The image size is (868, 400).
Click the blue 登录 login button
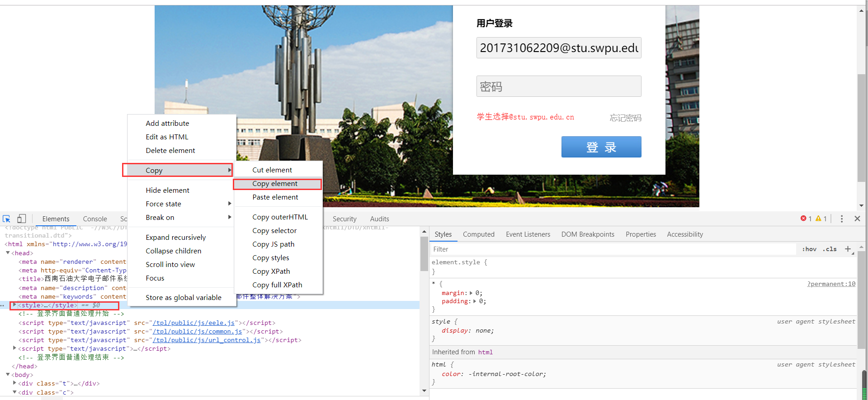tap(601, 147)
